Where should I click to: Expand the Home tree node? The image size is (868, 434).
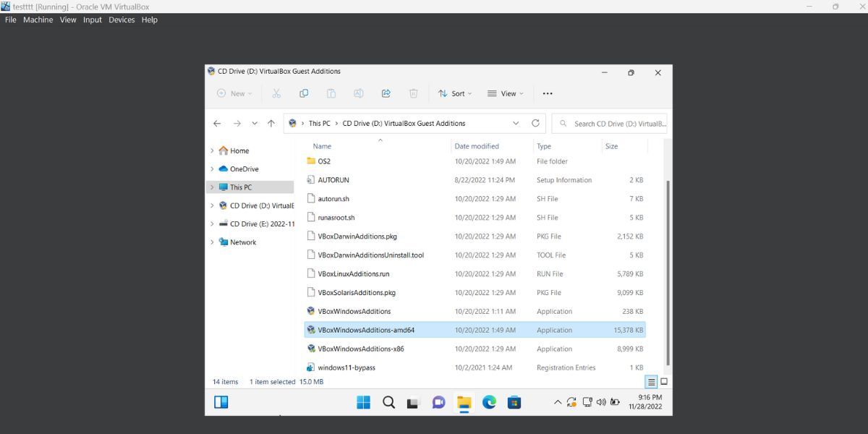coord(212,150)
